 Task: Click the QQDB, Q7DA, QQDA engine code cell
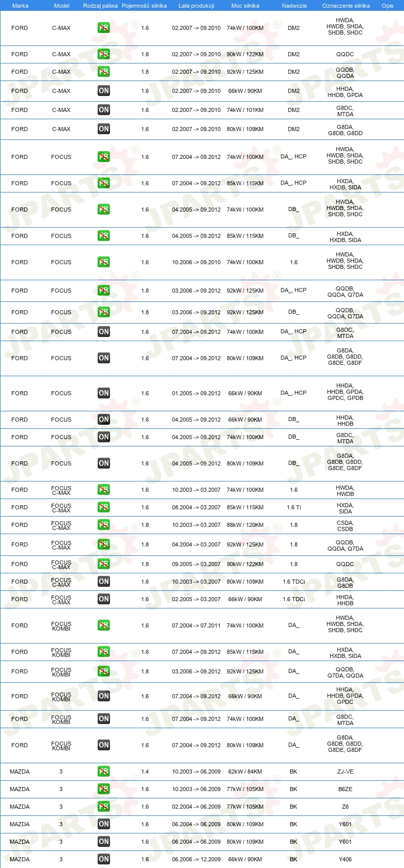345,672
